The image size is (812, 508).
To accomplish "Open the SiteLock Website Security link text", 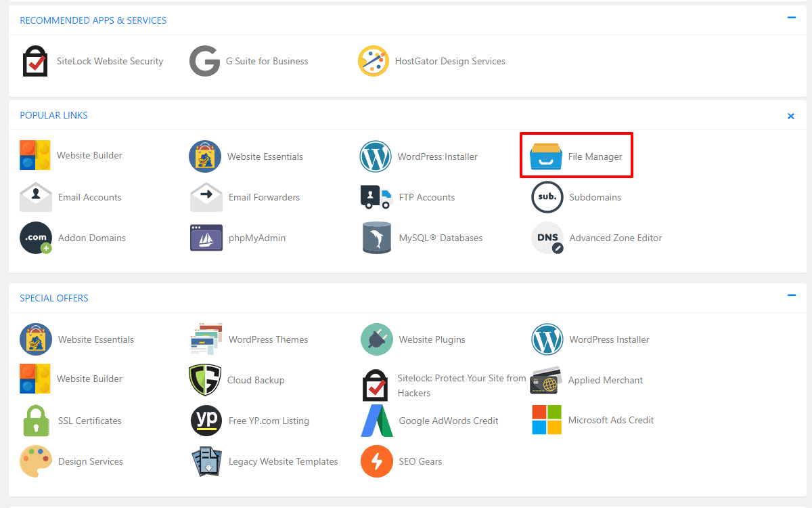I will 110,61.
